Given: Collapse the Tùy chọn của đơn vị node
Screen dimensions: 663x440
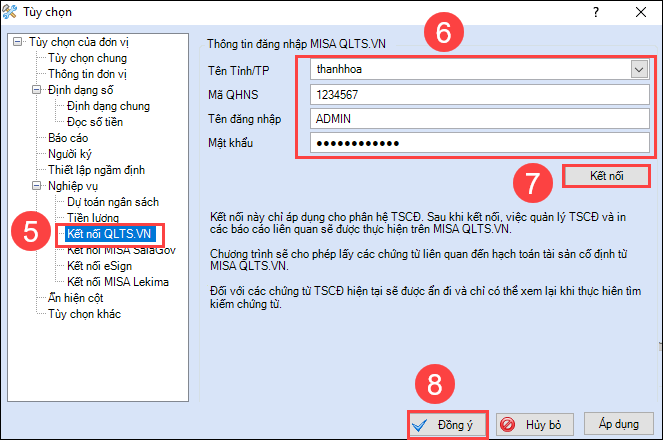Looking at the screenshot, I should click(18, 42).
